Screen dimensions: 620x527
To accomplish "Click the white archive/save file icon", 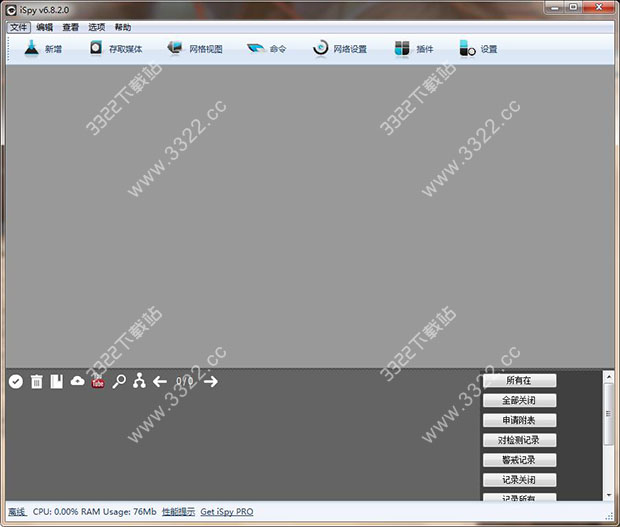I will coord(57,382).
